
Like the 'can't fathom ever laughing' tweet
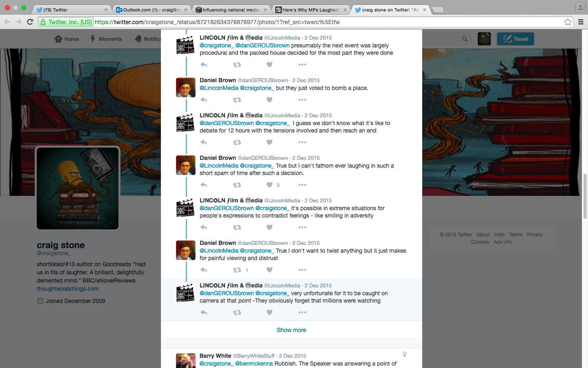pyautogui.click(x=269, y=185)
